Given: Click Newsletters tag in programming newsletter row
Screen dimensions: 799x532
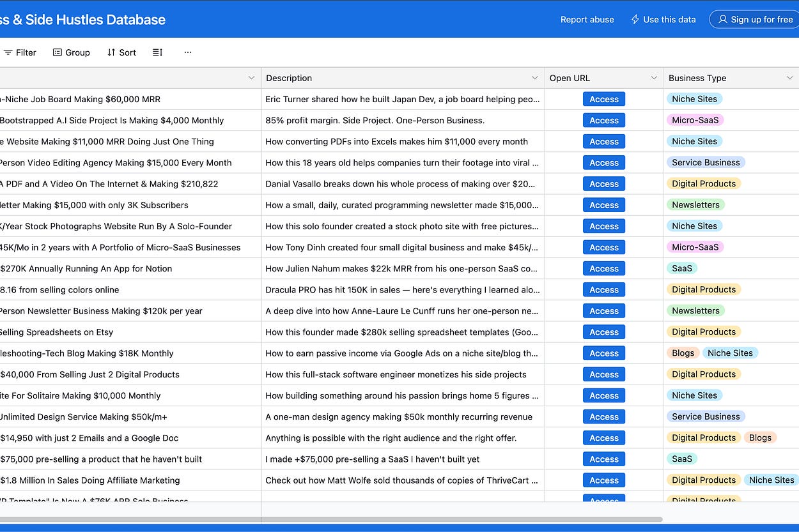Looking at the screenshot, I should [x=695, y=205].
